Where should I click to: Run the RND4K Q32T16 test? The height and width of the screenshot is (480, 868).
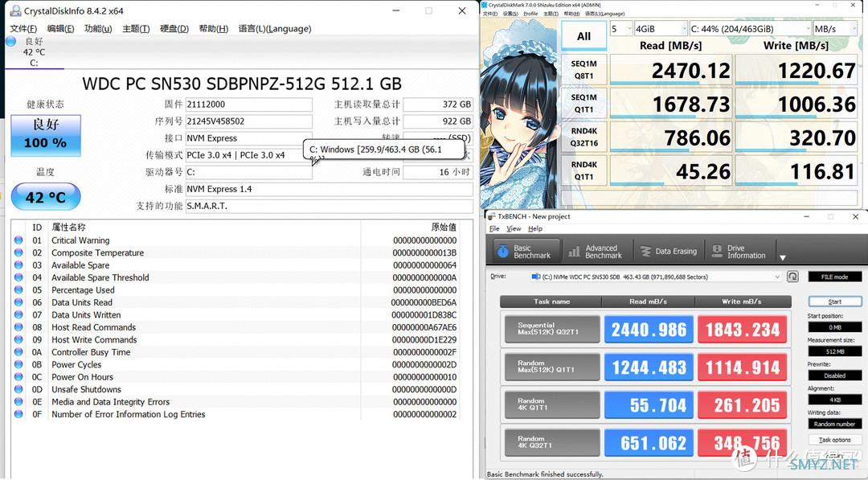click(x=584, y=137)
